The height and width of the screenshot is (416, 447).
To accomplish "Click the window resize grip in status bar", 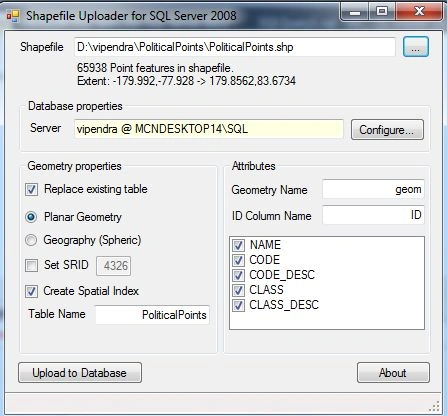I will [x=434, y=406].
